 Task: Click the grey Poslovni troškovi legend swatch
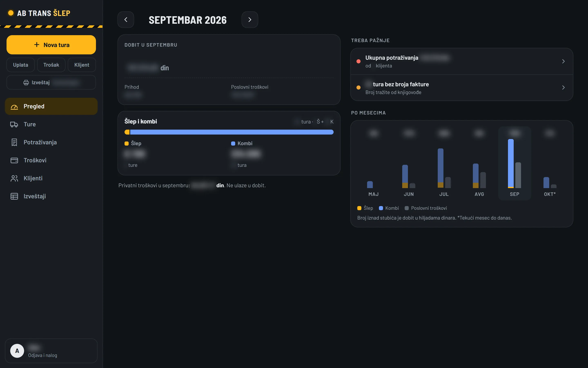point(407,208)
